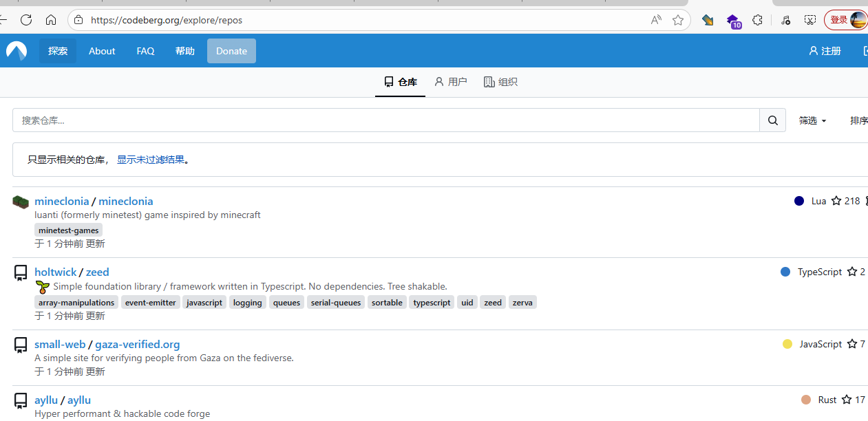Focus the 搜索仓库 search field

point(386,120)
